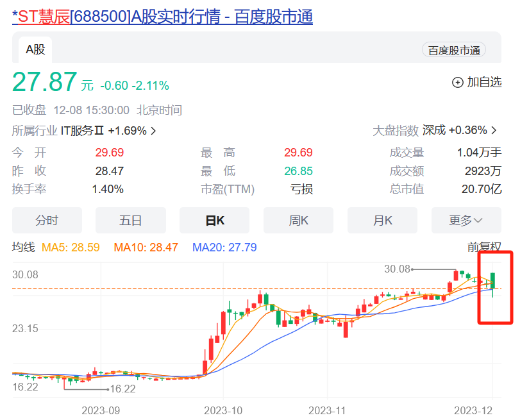Expand the IT服务Ⅱ industry chevron
529x420 pixels.
pos(153,131)
